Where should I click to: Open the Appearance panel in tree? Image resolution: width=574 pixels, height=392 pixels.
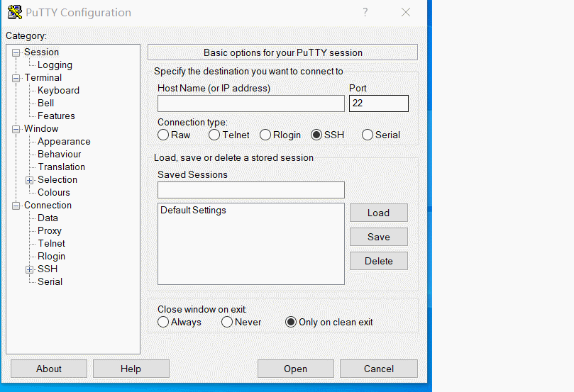(x=64, y=141)
